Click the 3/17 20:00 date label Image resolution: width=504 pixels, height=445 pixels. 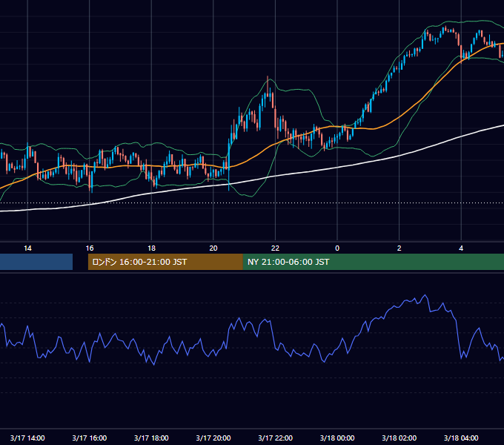(213, 438)
